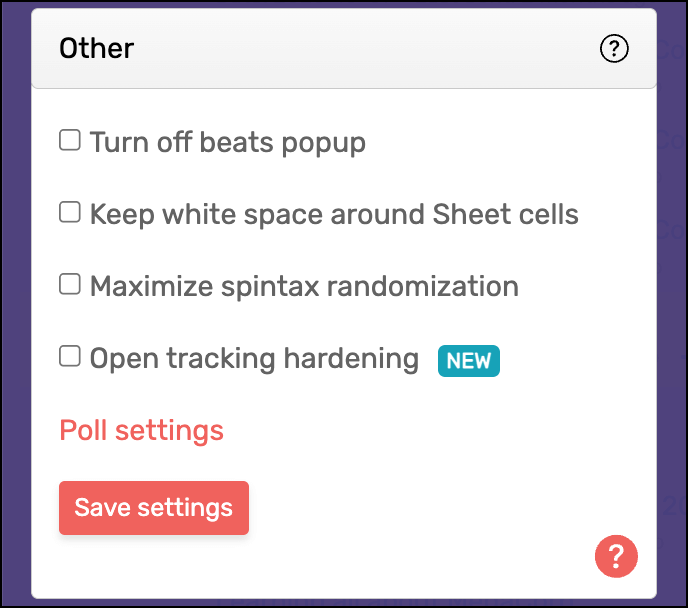688x608 pixels.
Task: Click the red floating help button
Action: pos(616,556)
